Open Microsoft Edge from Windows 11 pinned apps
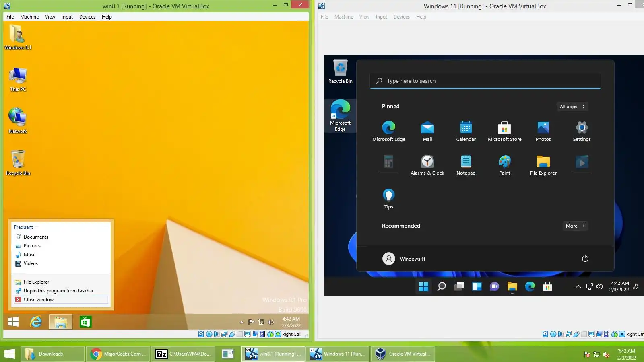 [x=389, y=132]
